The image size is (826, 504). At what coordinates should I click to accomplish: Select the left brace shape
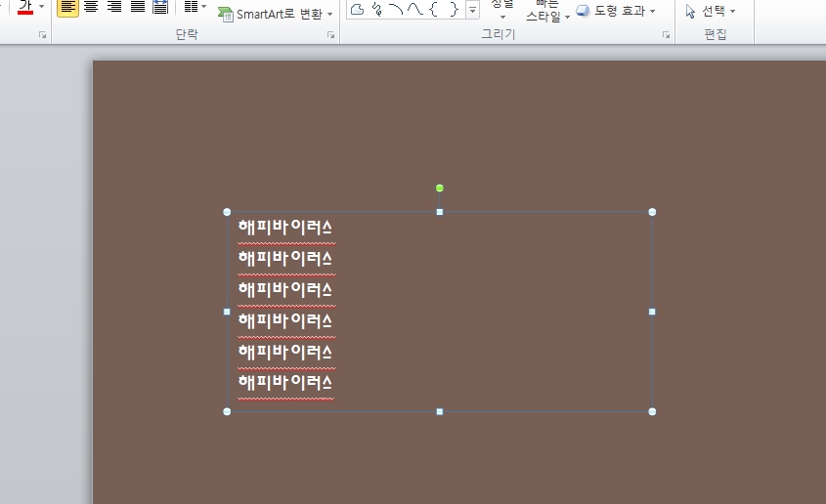tap(434, 9)
